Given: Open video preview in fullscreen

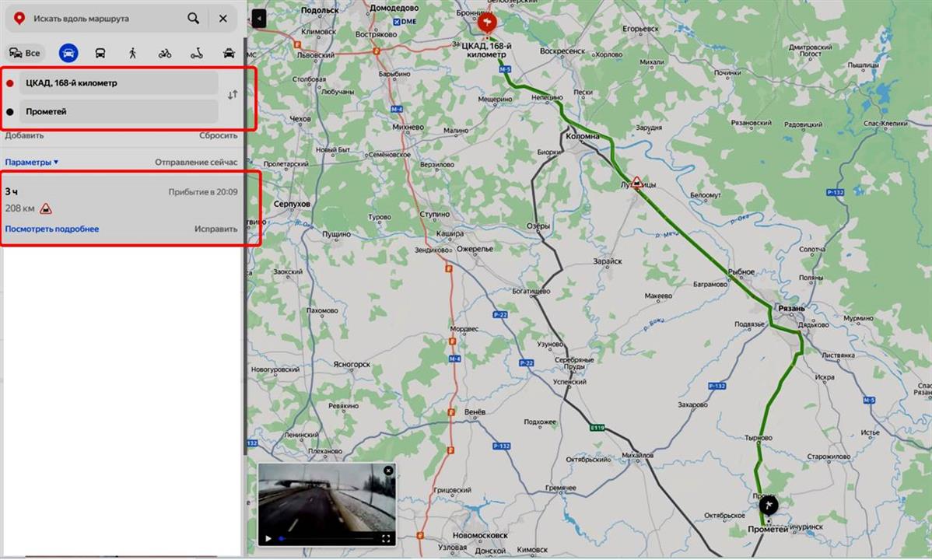Looking at the screenshot, I should tap(386, 537).
